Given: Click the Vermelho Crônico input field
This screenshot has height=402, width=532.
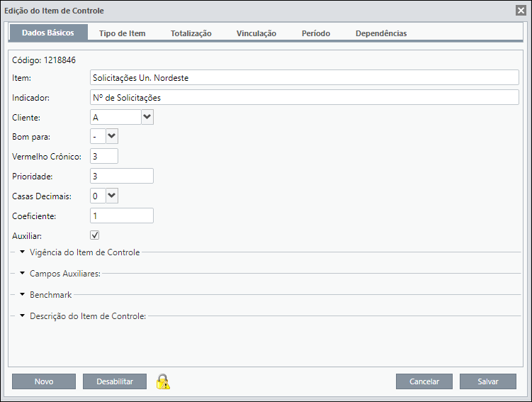Looking at the screenshot, I should tap(104, 156).
